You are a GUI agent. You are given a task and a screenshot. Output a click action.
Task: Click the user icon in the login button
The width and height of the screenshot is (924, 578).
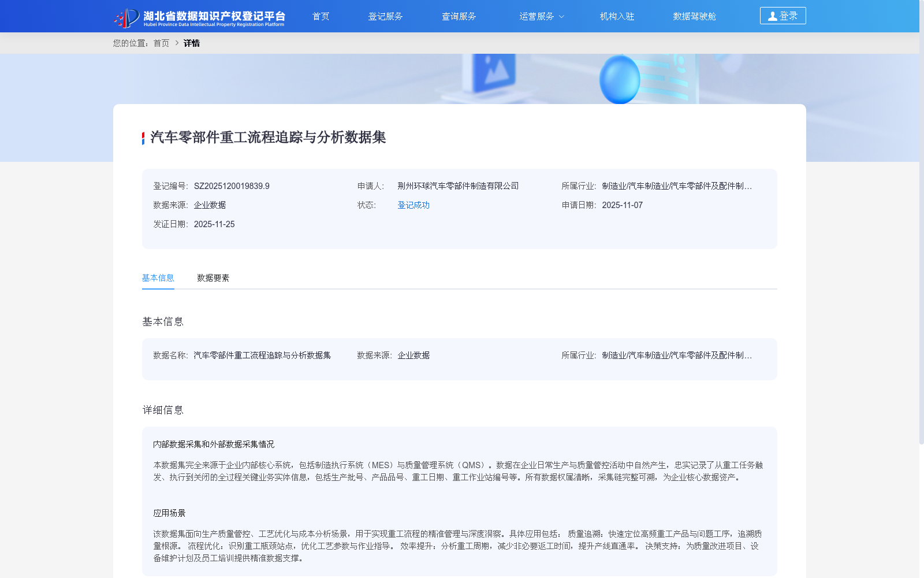pos(772,16)
